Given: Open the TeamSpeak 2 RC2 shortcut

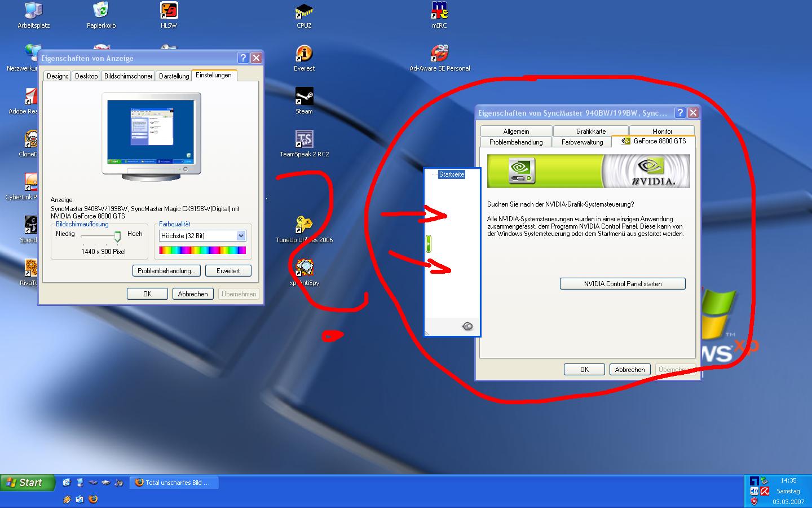Looking at the screenshot, I should click(304, 144).
